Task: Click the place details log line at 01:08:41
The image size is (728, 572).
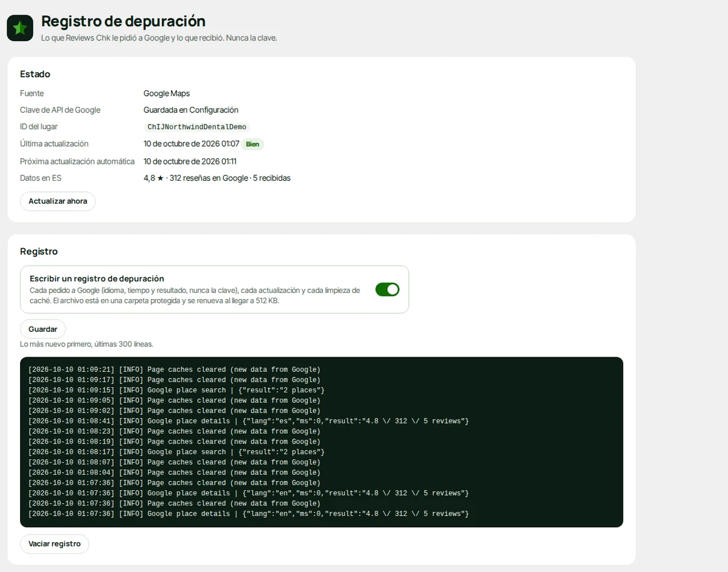Action: 249,421
